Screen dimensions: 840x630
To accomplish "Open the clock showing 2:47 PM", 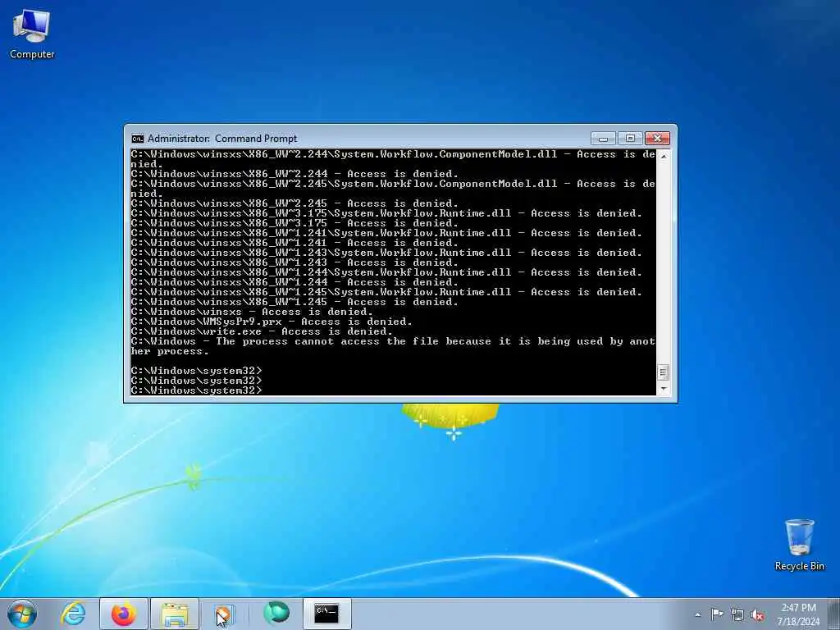I will click(x=798, y=608).
